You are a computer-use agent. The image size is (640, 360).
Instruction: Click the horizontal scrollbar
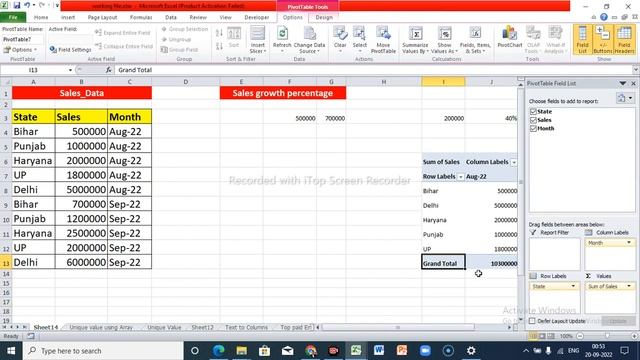398,327
